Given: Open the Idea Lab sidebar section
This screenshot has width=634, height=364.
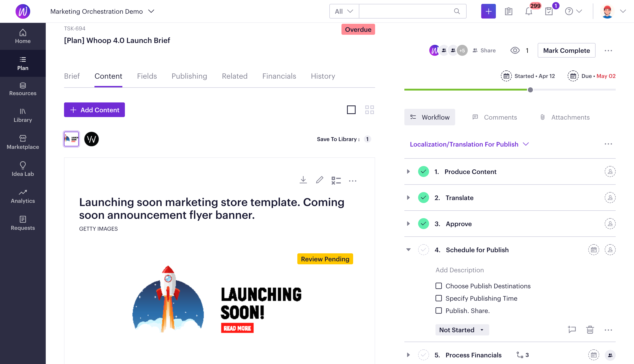Looking at the screenshot, I should [23, 169].
